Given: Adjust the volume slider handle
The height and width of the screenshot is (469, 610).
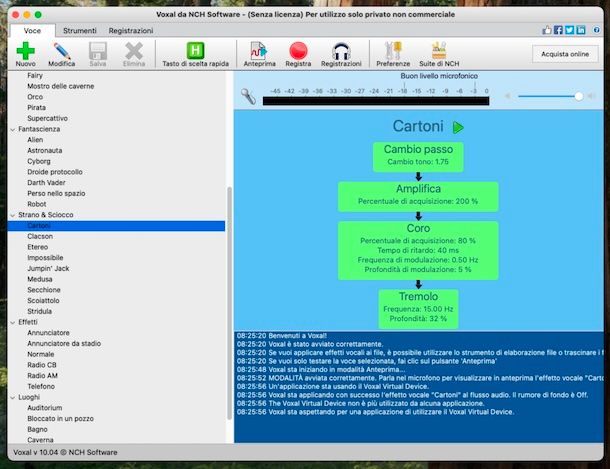Looking at the screenshot, I should [578, 96].
